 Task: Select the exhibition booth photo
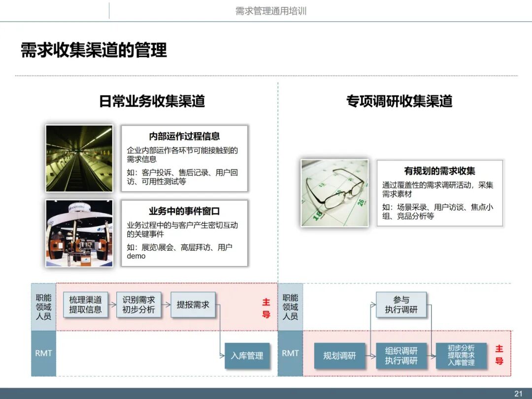pyautogui.click(x=79, y=233)
